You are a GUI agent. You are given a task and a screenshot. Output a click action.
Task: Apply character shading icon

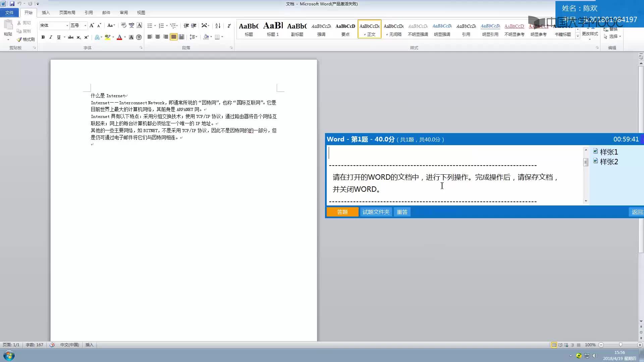131,37
